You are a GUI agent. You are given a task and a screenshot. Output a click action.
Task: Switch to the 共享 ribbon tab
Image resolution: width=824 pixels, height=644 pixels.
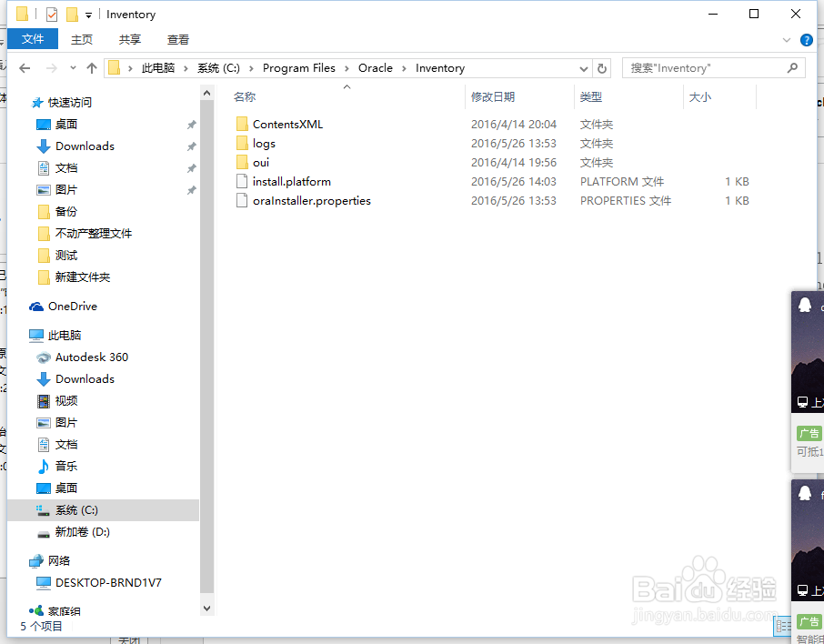tap(128, 39)
